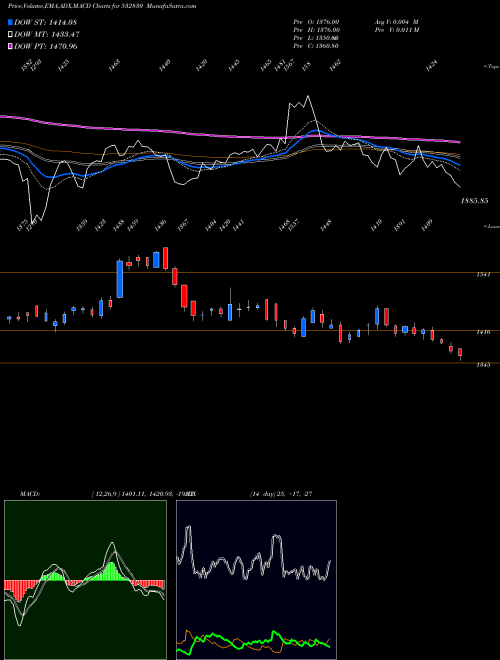
Task: Click the last red candlestick near 1345
Action: click(460, 352)
